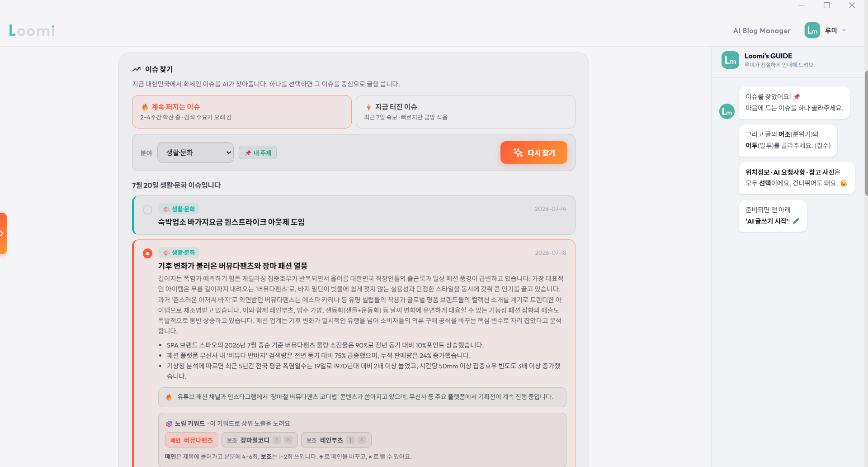The width and height of the screenshot is (868, 467).
Task: Switch to the 지금 터진 이슈 tab
Action: point(465,112)
